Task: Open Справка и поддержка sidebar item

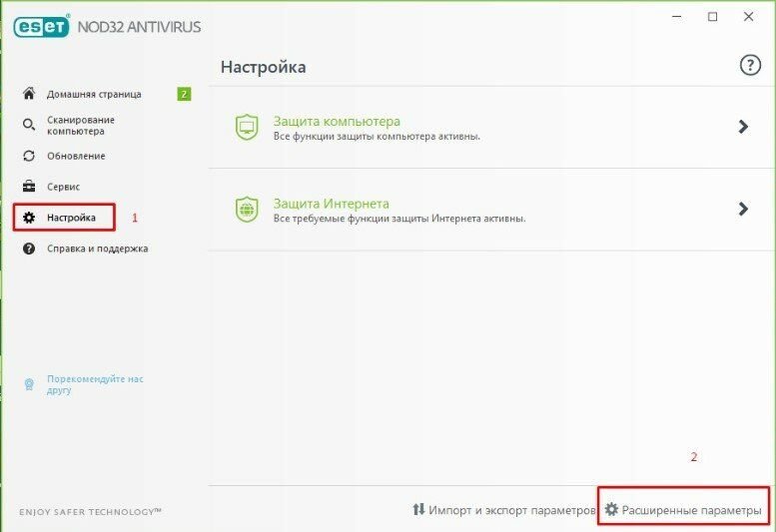Action: click(x=97, y=249)
